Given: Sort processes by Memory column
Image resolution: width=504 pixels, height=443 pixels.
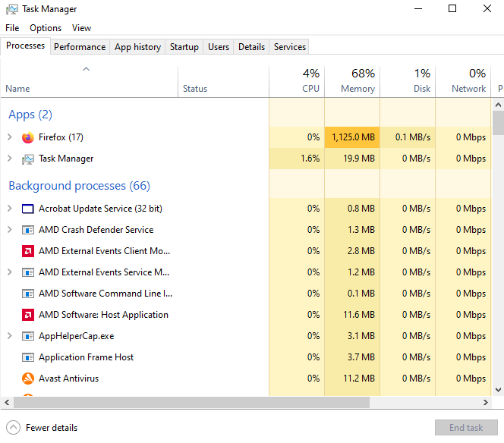Looking at the screenshot, I should point(352,81).
